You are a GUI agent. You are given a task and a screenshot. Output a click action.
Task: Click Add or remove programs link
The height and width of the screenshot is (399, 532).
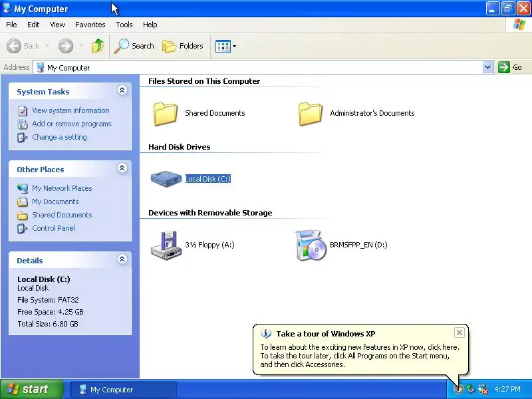coord(72,124)
